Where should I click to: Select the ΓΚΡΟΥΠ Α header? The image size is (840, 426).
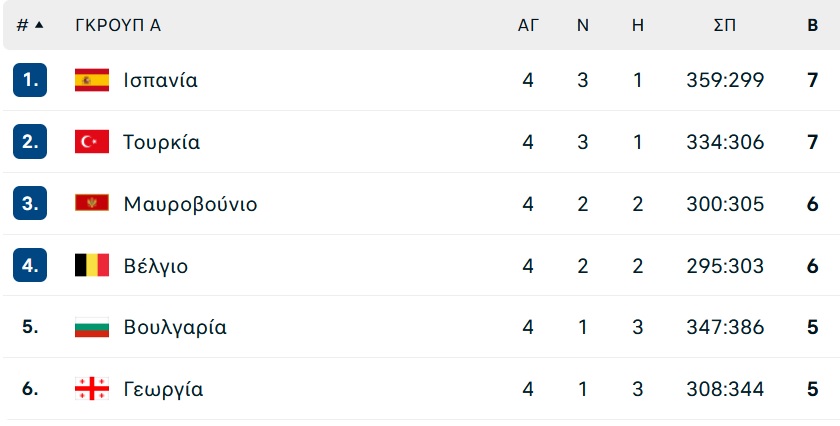coord(118,25)
